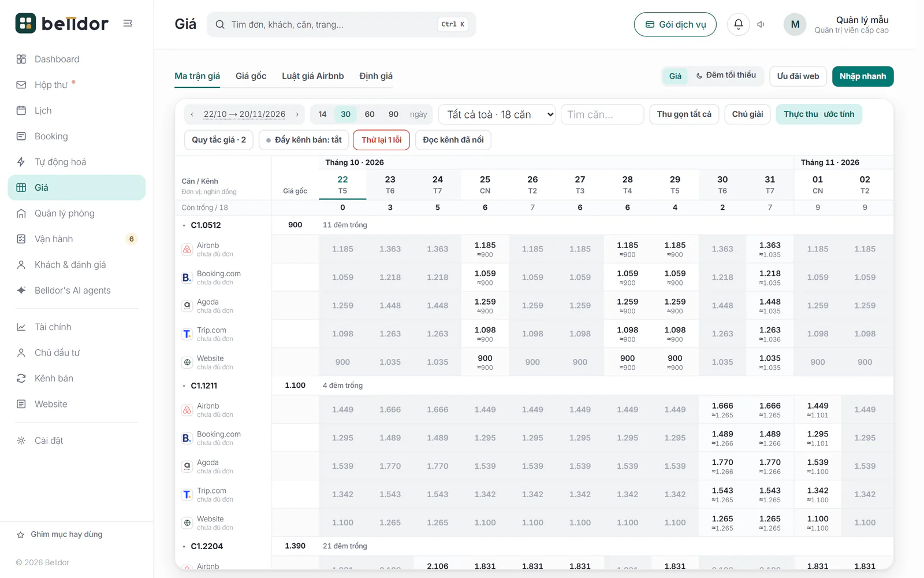Image resolution: width=924 pixels, height=578 pixels.
Task: Focus the Tìm căn search field
Action: coord(602,114)
